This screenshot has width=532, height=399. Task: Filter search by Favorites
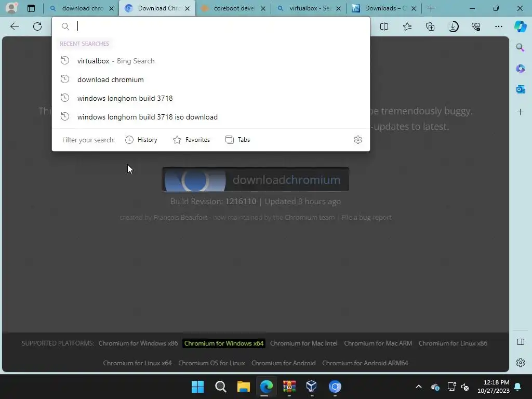[x=191, y=140]
